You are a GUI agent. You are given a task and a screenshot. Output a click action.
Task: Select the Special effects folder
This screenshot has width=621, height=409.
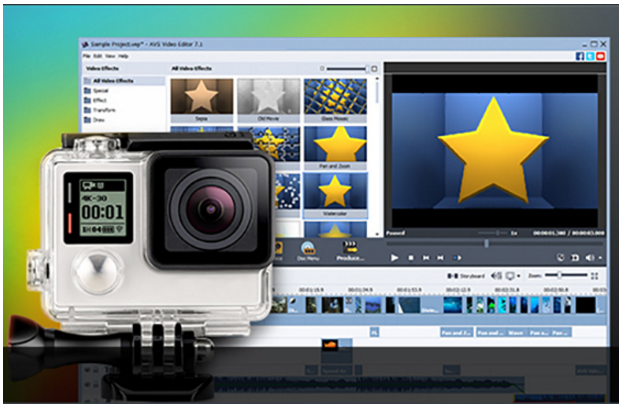click(96, 91)
